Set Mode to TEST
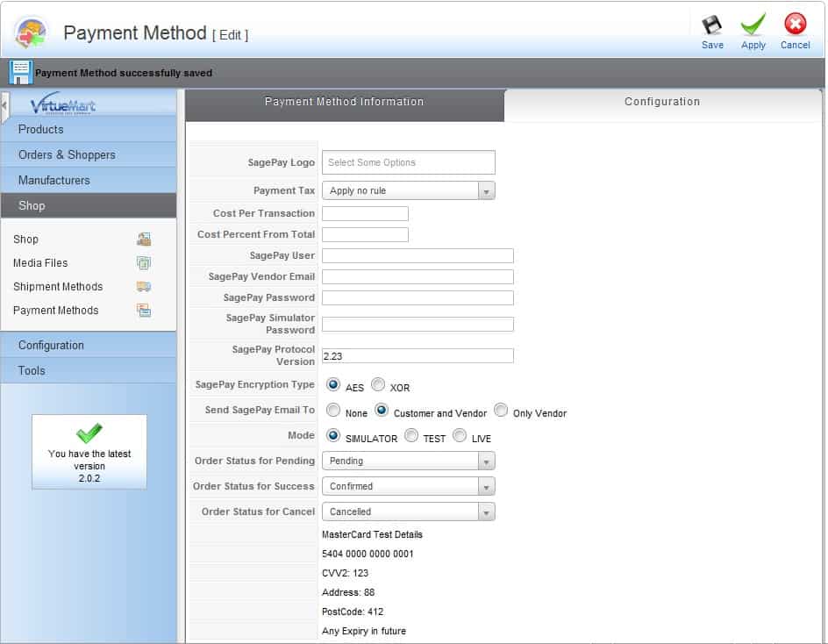Image resolution: width=828 pixels, height=644 pixels. click(410, 435)
